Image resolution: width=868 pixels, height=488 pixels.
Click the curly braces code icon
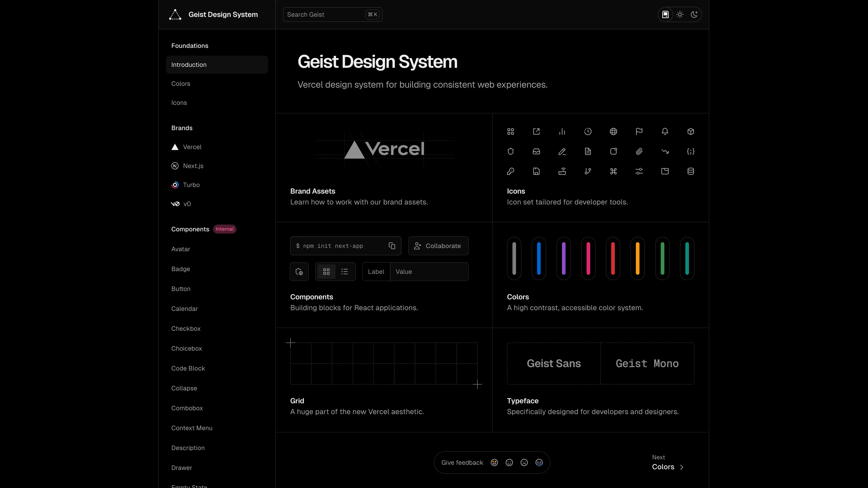pos(690,151)
